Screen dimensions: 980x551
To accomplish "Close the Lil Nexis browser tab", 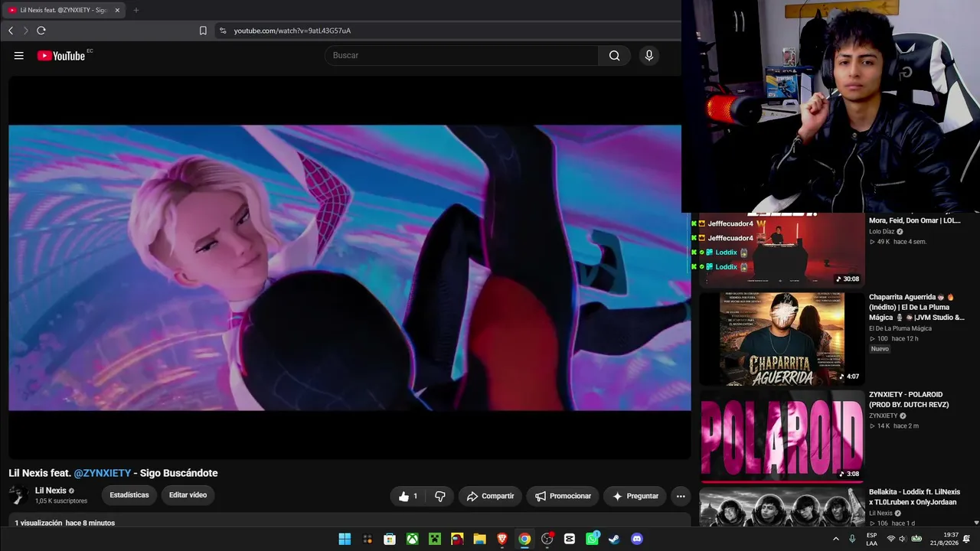I will [117, 10].
